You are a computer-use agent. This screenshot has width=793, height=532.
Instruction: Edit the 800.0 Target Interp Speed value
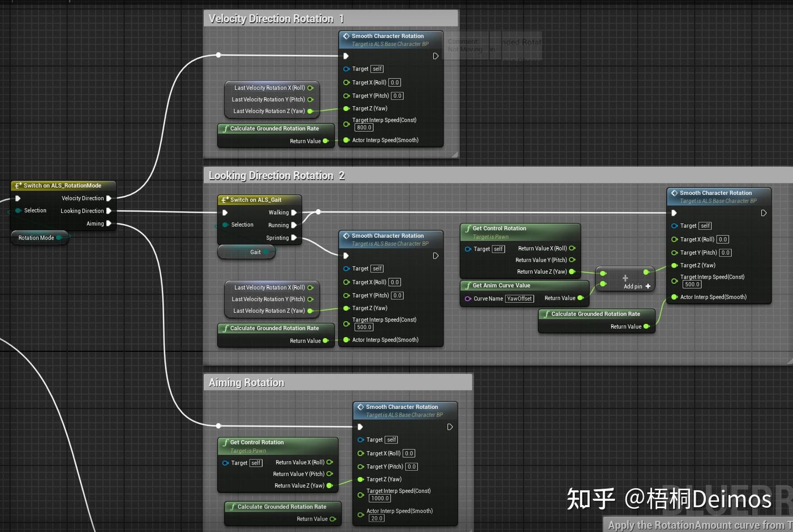click(363, 127)
